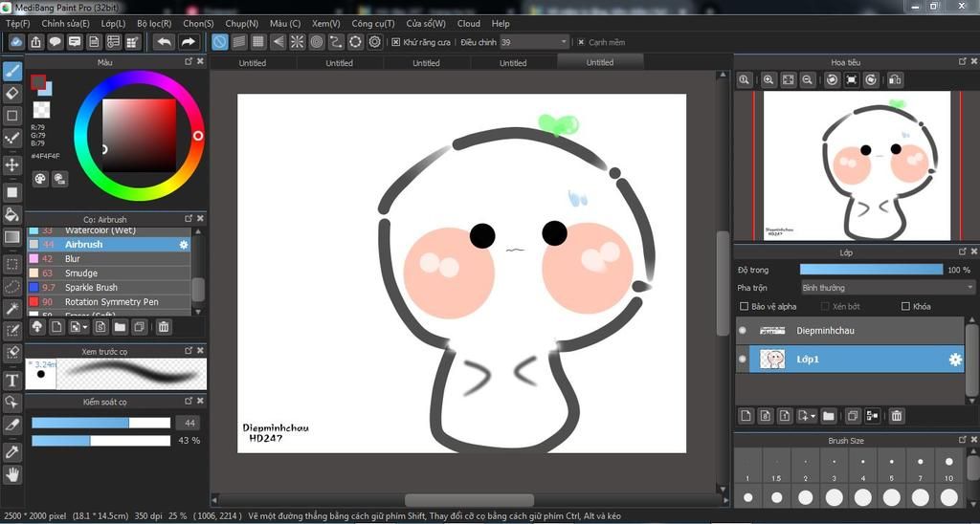Select the Bucket fill tool
Viewport: 980px width, 524px height.
click(x=11, y=214)
